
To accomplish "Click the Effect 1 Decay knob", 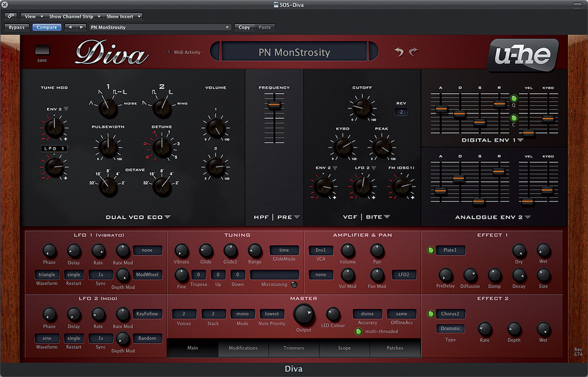I will coord(519,276).
